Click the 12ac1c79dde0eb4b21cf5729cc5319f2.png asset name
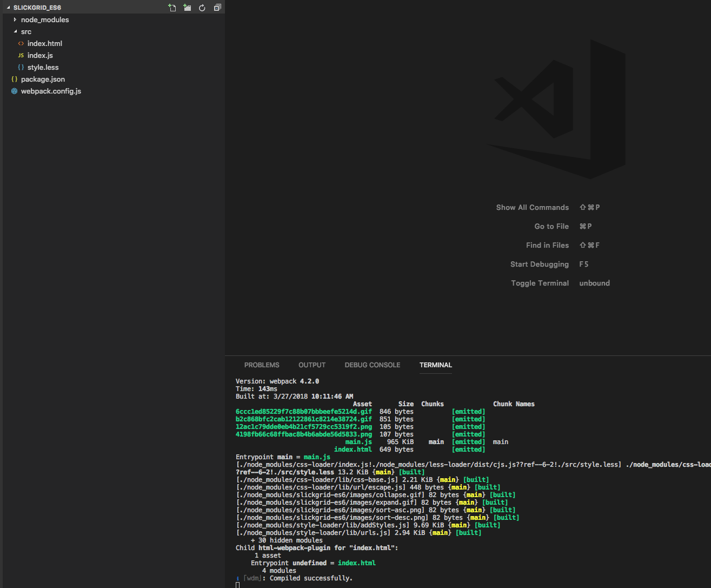This screenshot has height=588, width=711. [x=304, y=427]
